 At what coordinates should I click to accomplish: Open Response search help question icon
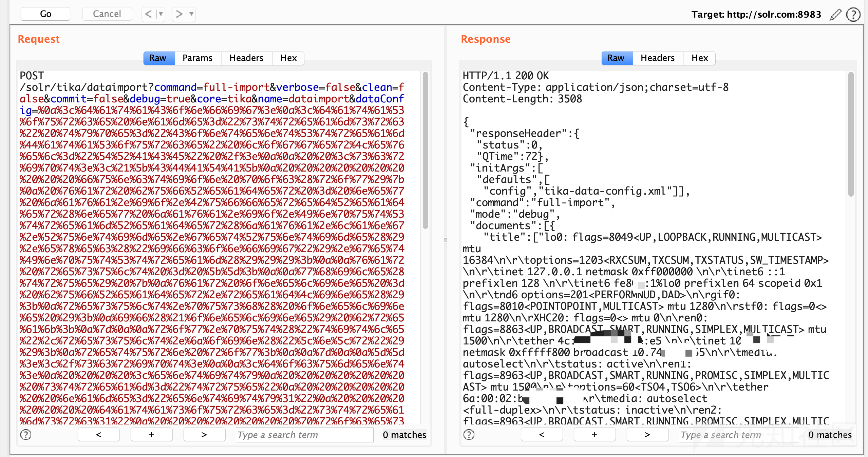pos(469,434)
